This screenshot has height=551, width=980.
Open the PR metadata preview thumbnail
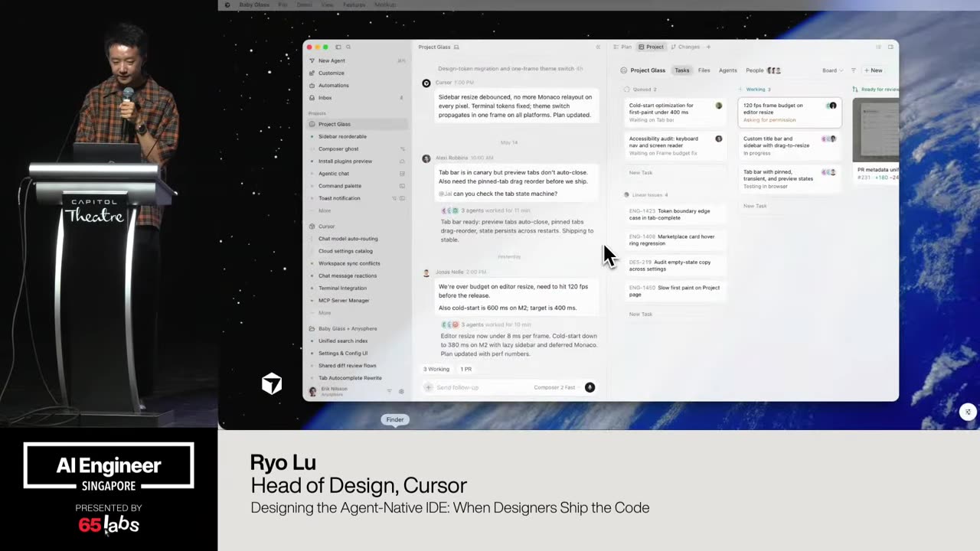pos(876,130)
